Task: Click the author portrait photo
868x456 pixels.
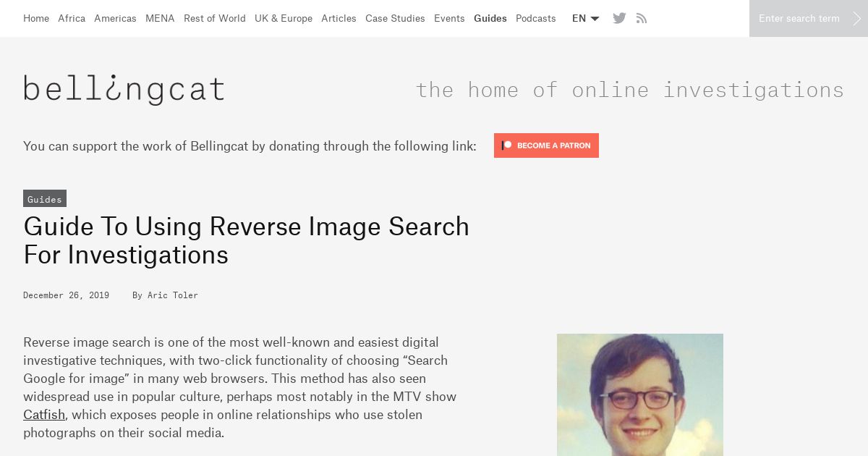Action: [640, 394]
